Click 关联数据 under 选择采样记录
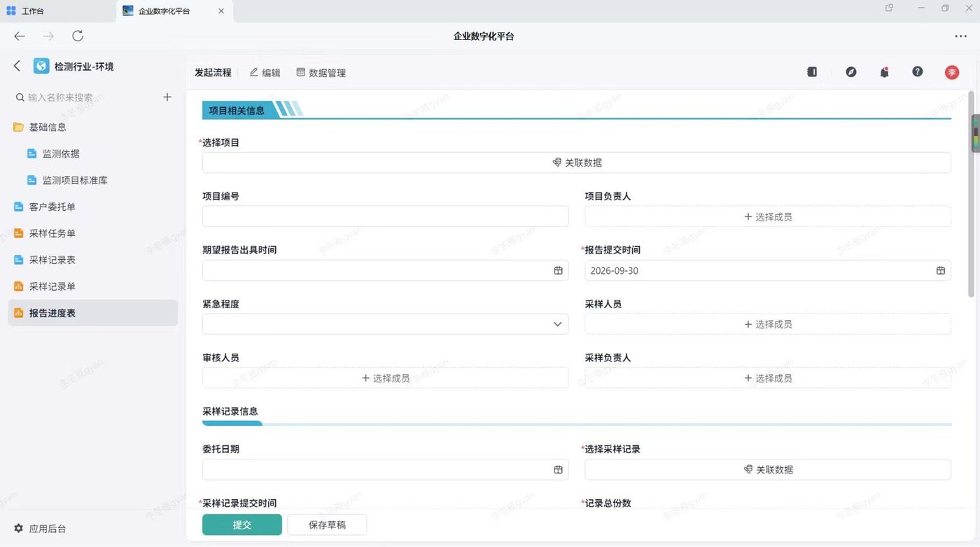Image resolution: width=980 pixels, height=547 pixels. coord(768,469)
